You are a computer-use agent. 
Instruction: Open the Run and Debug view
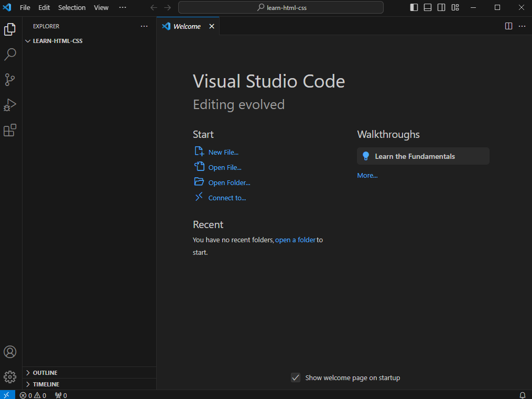click(10, 105)
